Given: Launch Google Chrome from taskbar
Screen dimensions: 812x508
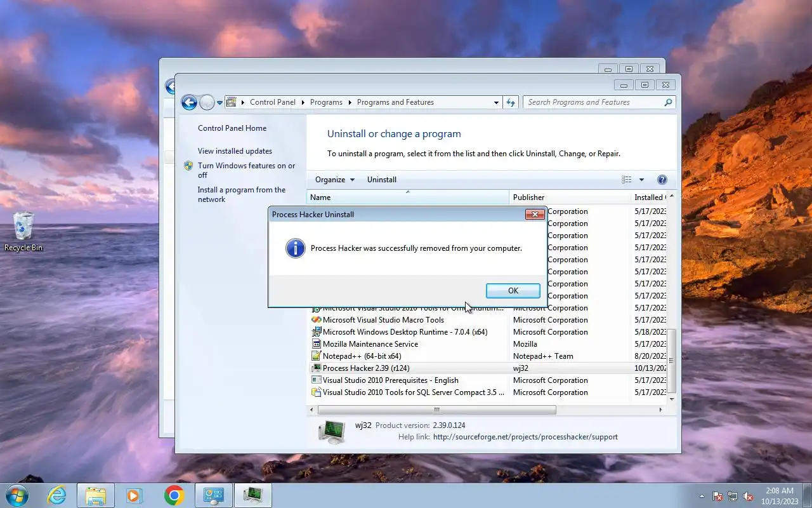Looking at the screenshot, I should pyautogui.click(x=174, y=495).
